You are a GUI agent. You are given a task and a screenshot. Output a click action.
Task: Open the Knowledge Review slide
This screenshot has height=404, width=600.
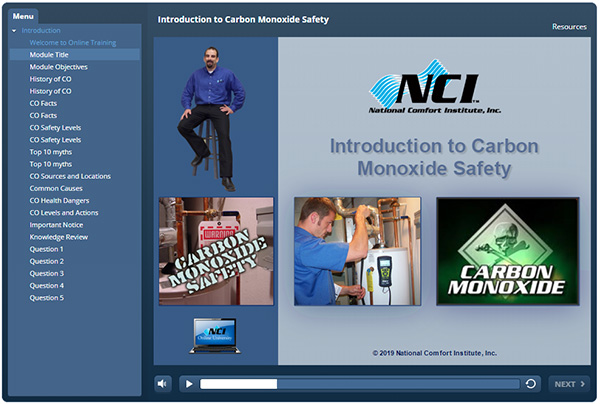click(59, 237)
